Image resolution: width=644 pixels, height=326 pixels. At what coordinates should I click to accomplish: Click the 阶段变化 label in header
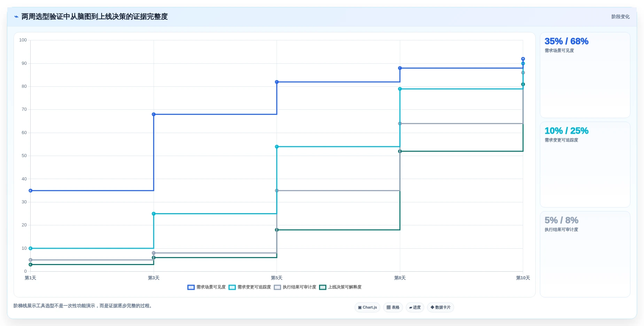(620, 17)
